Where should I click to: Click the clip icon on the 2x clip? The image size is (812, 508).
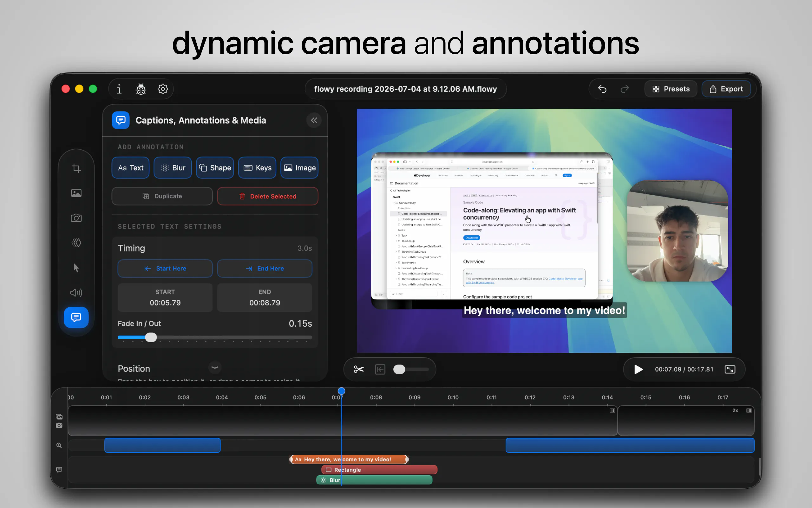click(x=749, y=411)
